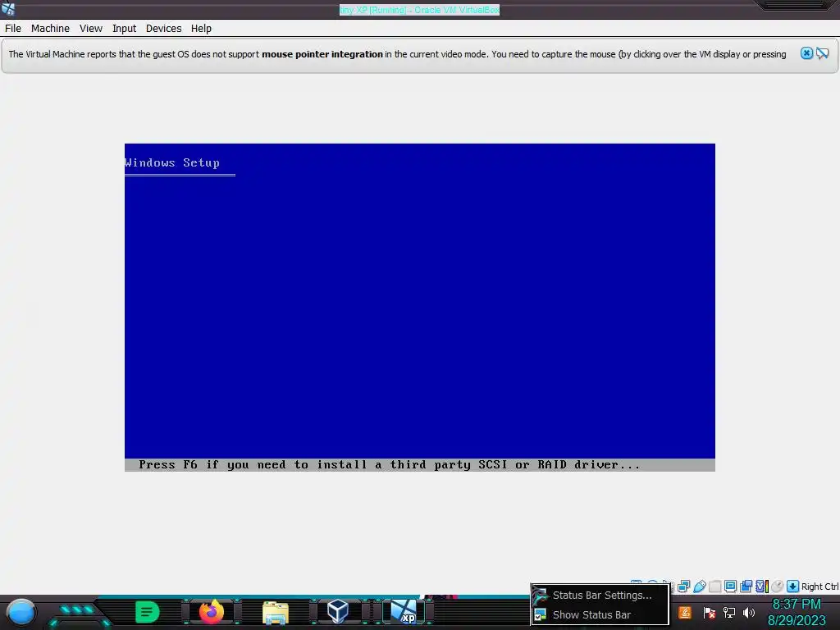The width and height of the screenshot is (840, 630).
Task: Click the display status bar icon
Action: [x=730, y=586]
